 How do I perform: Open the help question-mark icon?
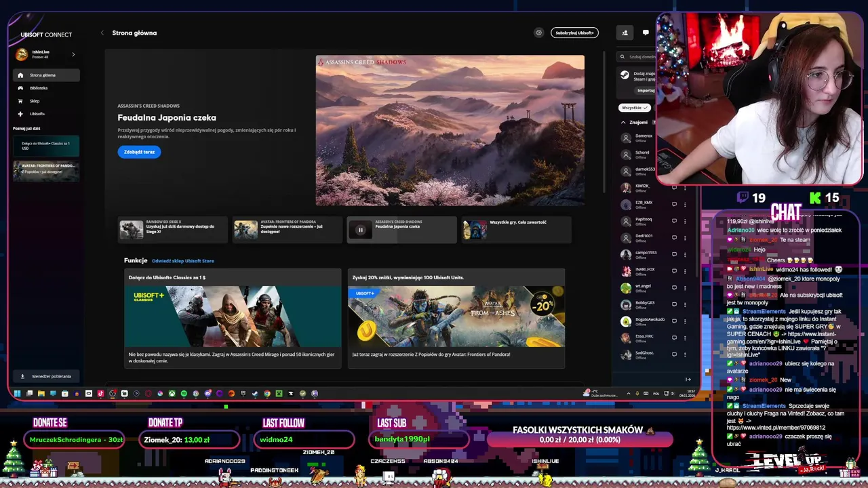tap(539, 33)
